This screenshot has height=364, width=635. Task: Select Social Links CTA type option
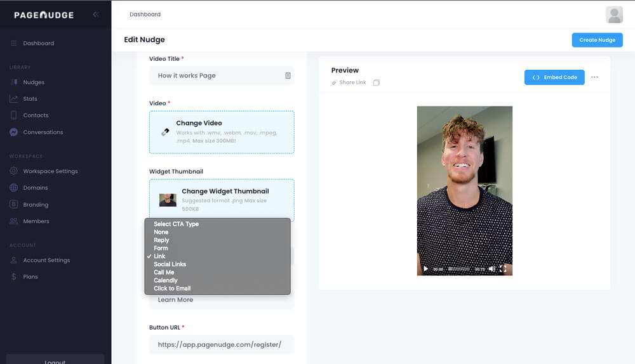pyautogui.click(x=170, y=264)
